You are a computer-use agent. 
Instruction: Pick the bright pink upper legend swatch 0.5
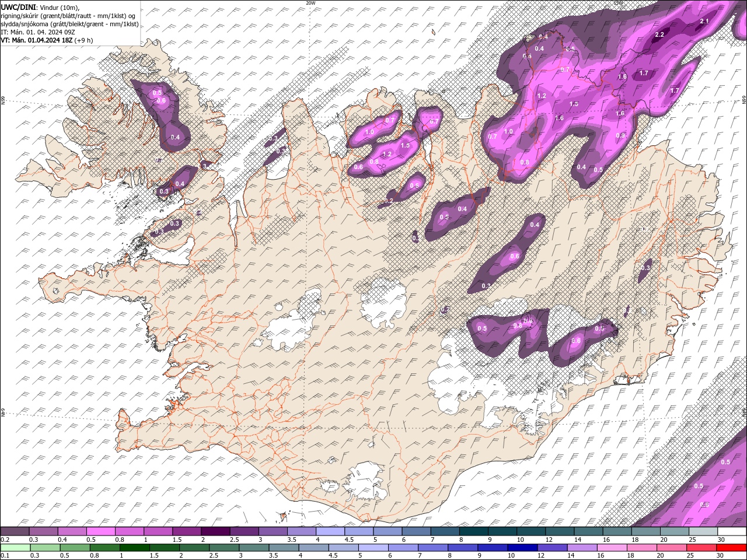[100, 531]
